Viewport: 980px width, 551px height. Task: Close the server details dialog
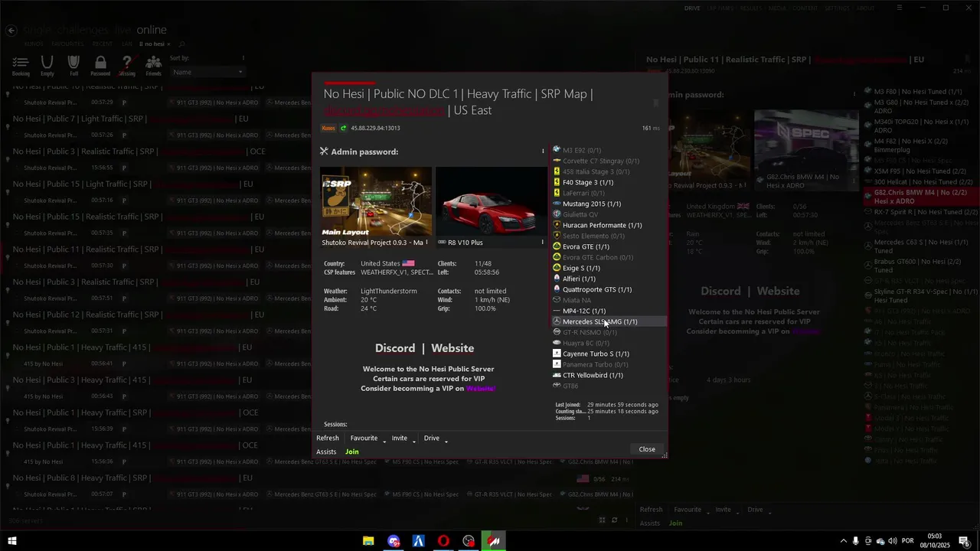647,449
